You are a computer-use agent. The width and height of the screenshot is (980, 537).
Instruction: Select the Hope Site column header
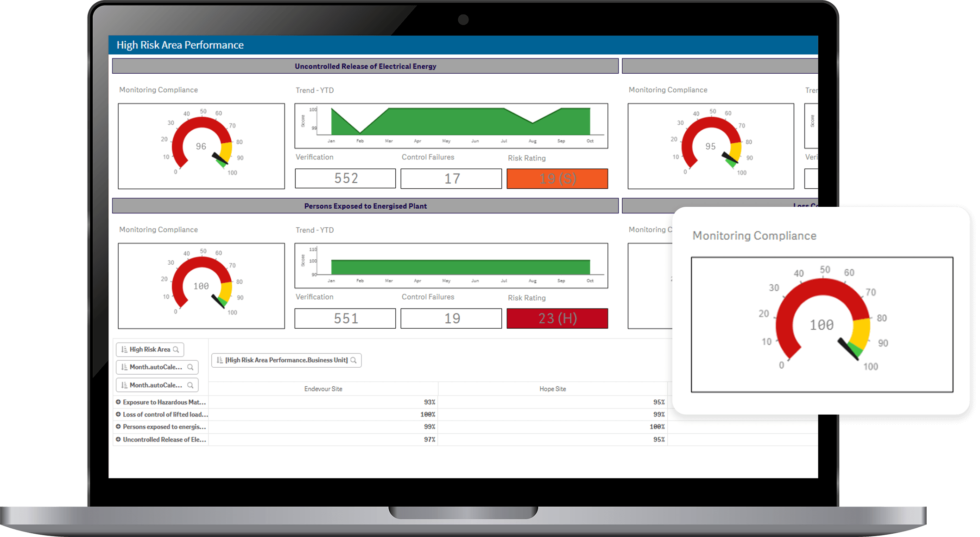coord(552,389)
